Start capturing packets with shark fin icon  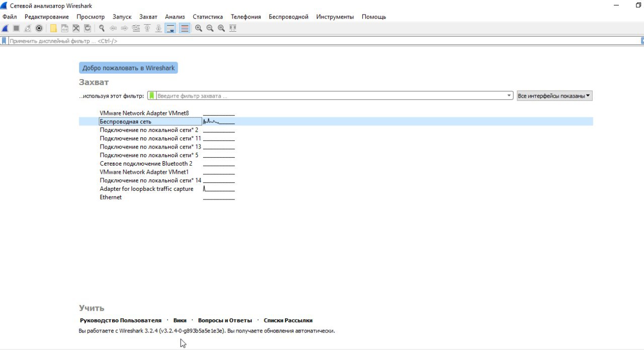pos(5,28)
